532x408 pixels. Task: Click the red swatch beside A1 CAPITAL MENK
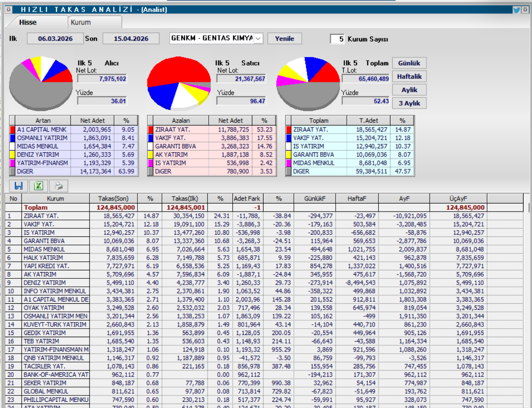click(13, 130)
